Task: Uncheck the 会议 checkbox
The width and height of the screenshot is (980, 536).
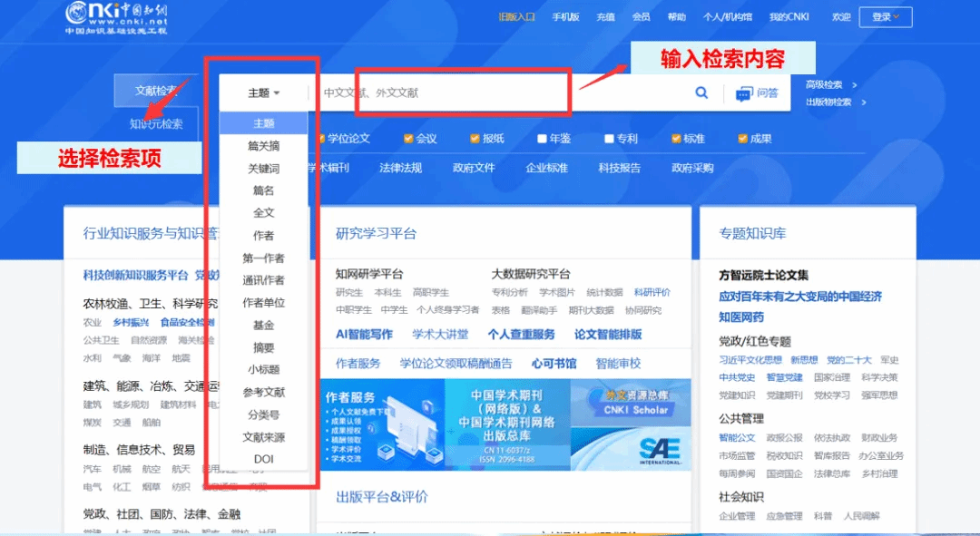Action: tap(408, 139)
